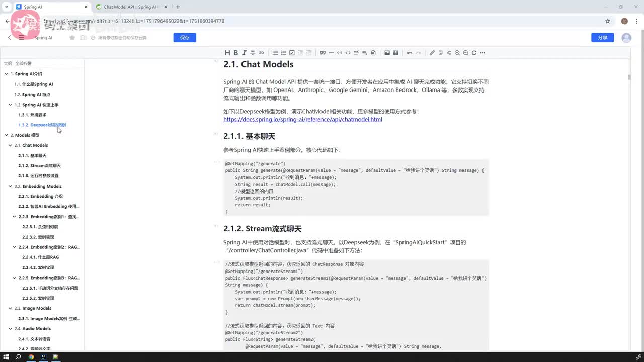Click the 2.1. Chat Models heading in document
The height and width of the screenshot is (362, 644).
(x=258, y=64)
